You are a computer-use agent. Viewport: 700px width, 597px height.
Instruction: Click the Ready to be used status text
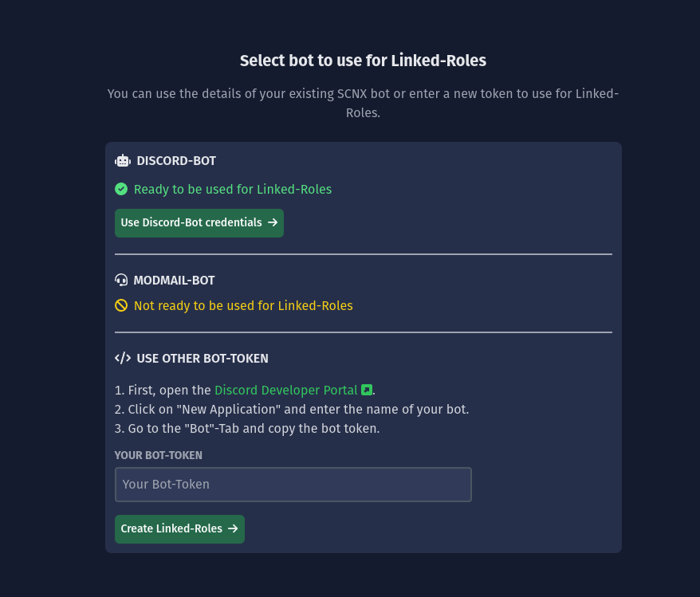[233, 189]
